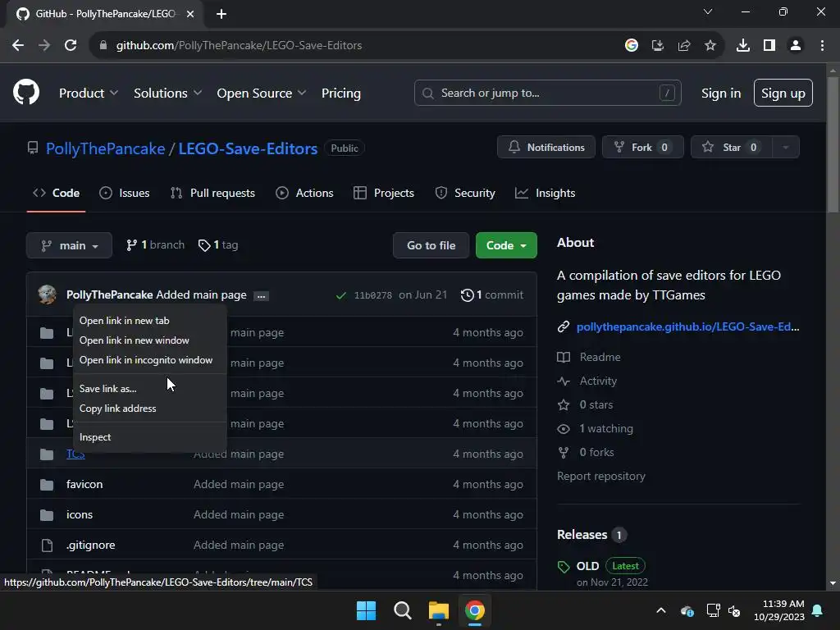840x630 pixels.
Task: Open the Open Source dropdown menu
Action: pyautogui.click(x=262, y=94)
